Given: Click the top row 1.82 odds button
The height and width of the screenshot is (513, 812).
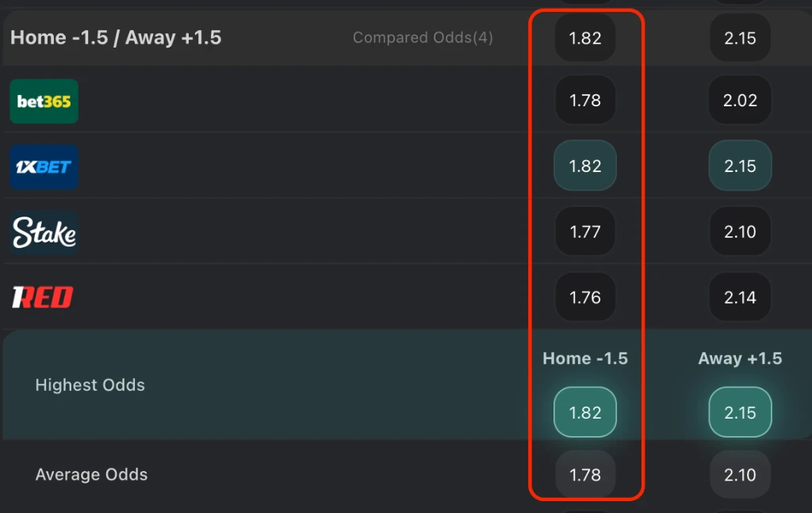Looking at the screenshot, I should point(584,37).
